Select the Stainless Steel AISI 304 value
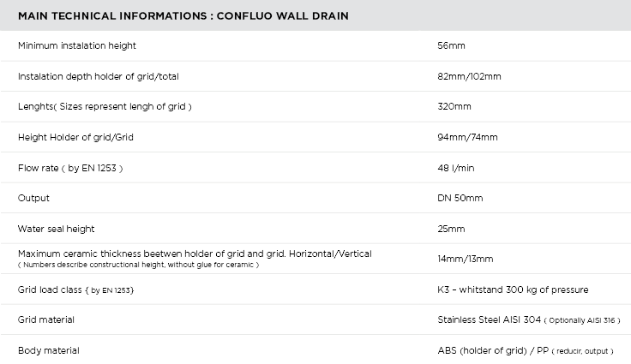The height and width of the screenshot is (364, 631). coord(489,319)
